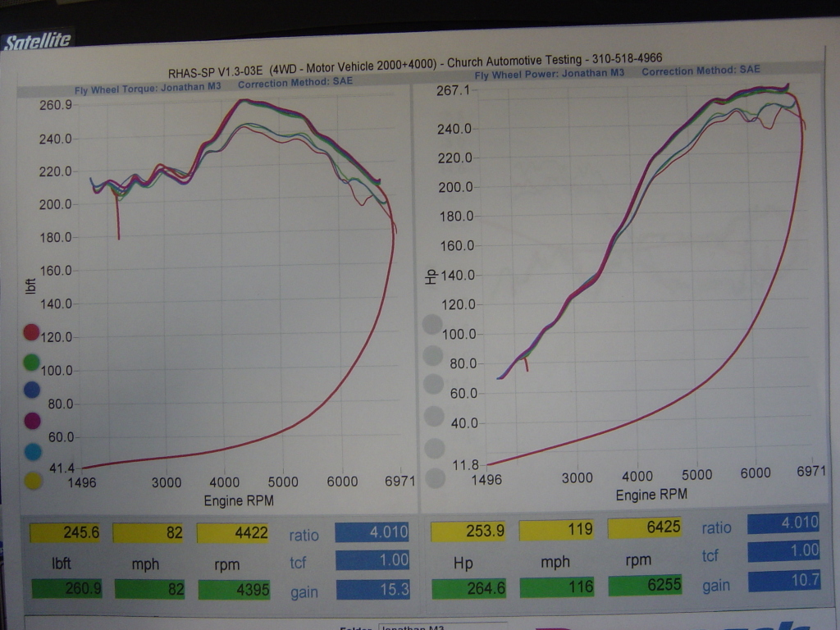Select the blue run circle beside torque graph

click(x=31, y=390)
